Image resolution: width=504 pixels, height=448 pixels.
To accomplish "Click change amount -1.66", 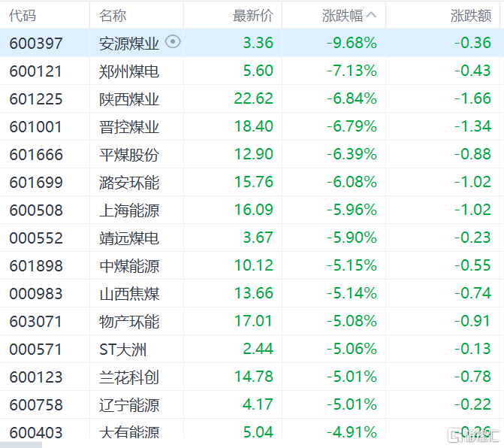I will coord(472,98).
